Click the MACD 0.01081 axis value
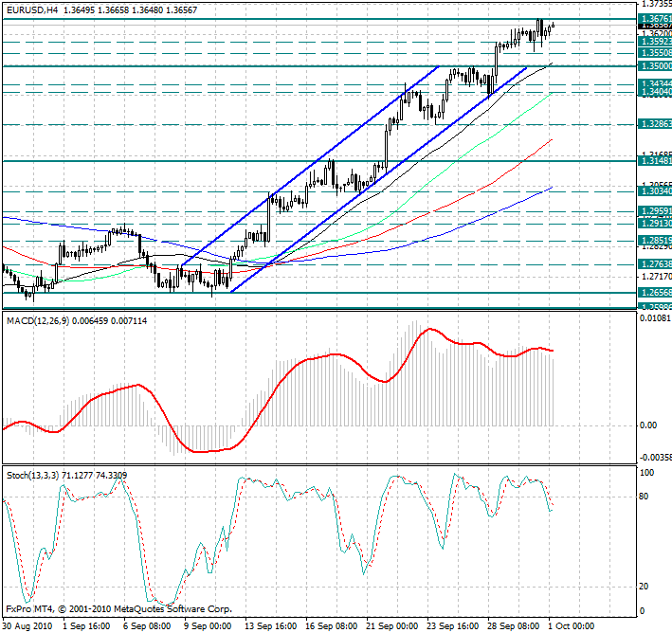Image resolution: width=672 pixels, height=633 pixels. pos(655,318)
